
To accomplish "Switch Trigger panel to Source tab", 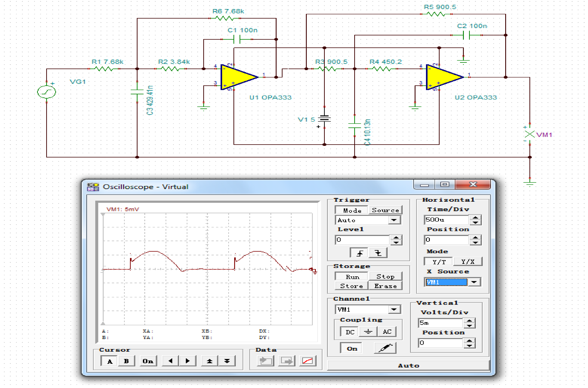I will [385, 210].
